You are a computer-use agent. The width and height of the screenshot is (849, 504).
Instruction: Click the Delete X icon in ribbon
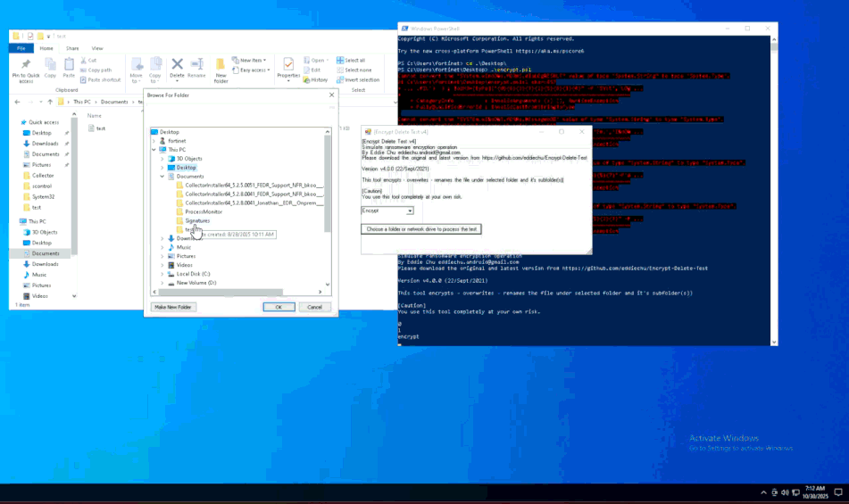177,69
